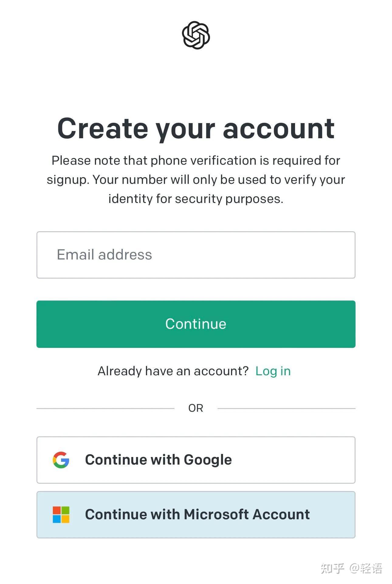Image resolution: width=392 pixels, height=584 pixels.
Task: Click the word 'Google' in the sign-in button
Action: point(208,460)
